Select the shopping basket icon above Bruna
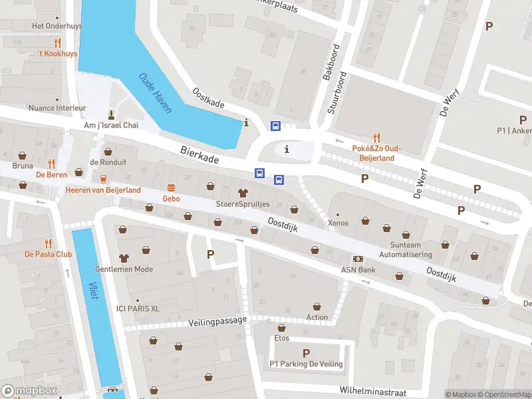This screenshot has height=399, width=532. point(23,156)
